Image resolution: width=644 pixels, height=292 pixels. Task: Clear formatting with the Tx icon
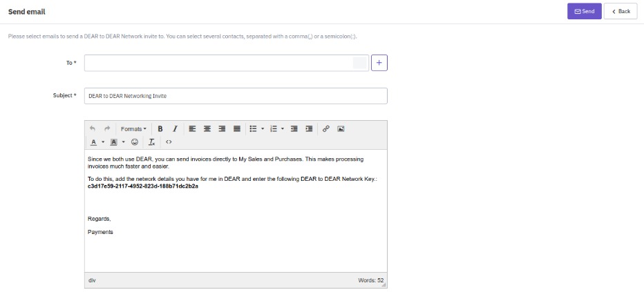point(151,142)
